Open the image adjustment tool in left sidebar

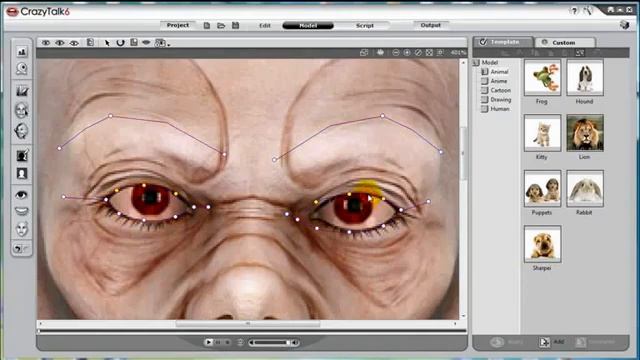click(x=22, y=91)
